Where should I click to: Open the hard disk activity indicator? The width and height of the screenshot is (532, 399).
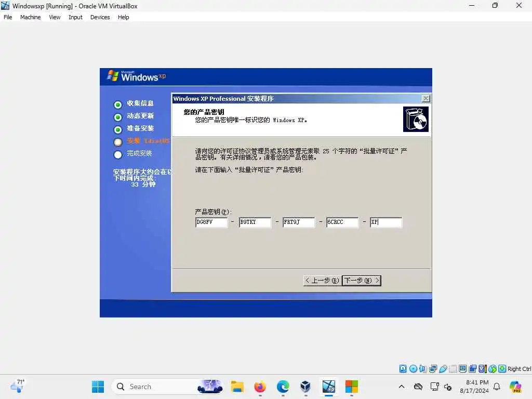[x=403, y=368]
